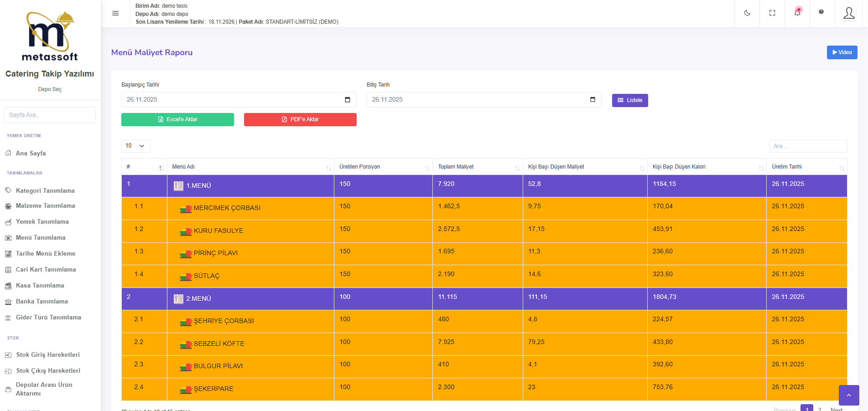Click the Sayfa Ara search field
868x411 pixels.
click(50, 115)
